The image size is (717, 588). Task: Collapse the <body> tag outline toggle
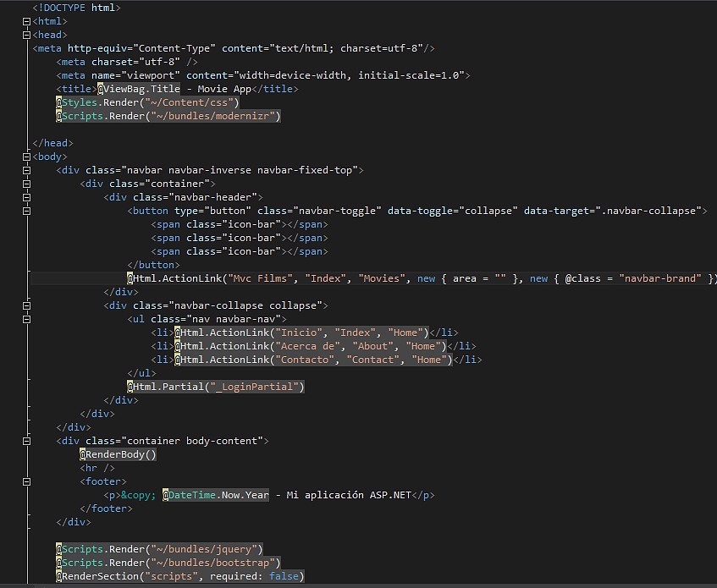coord(26,157)
